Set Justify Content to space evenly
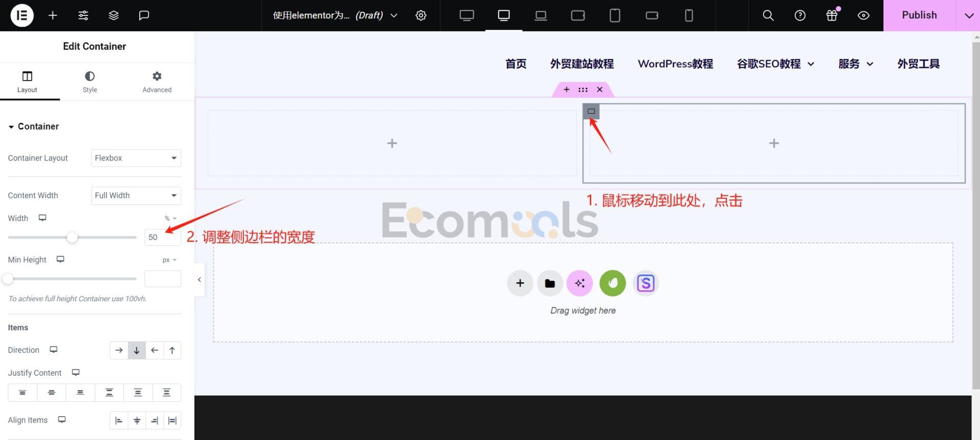Viewport: 980px width, 440px height. coord(166,393)
